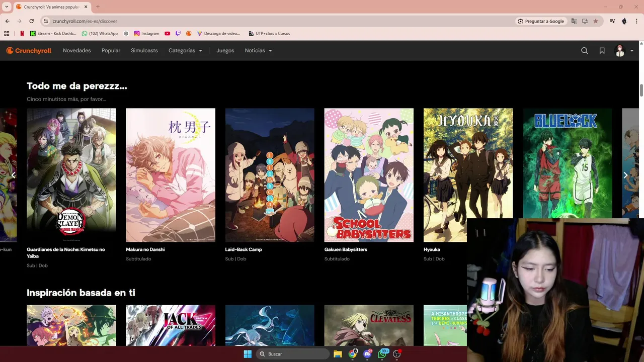Expand the Noticias dropdown
Screen dimensions: 644x362
pos(258,51)
